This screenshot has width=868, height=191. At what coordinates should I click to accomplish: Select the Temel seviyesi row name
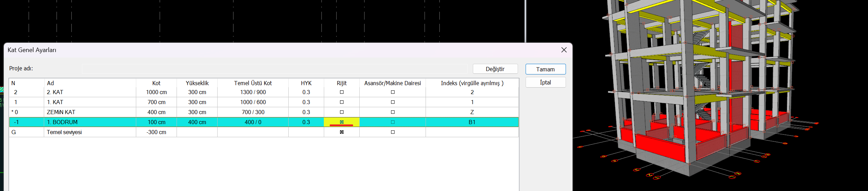pos(64,132)
